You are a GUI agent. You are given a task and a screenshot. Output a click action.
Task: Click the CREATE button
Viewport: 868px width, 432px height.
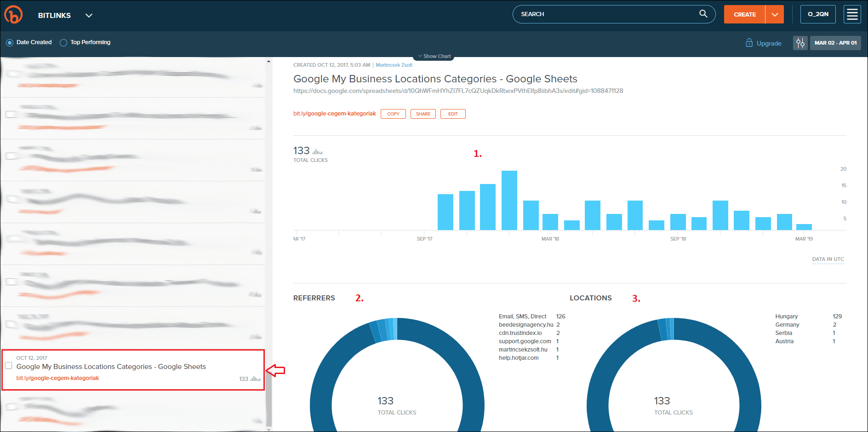tap(744, 14)
